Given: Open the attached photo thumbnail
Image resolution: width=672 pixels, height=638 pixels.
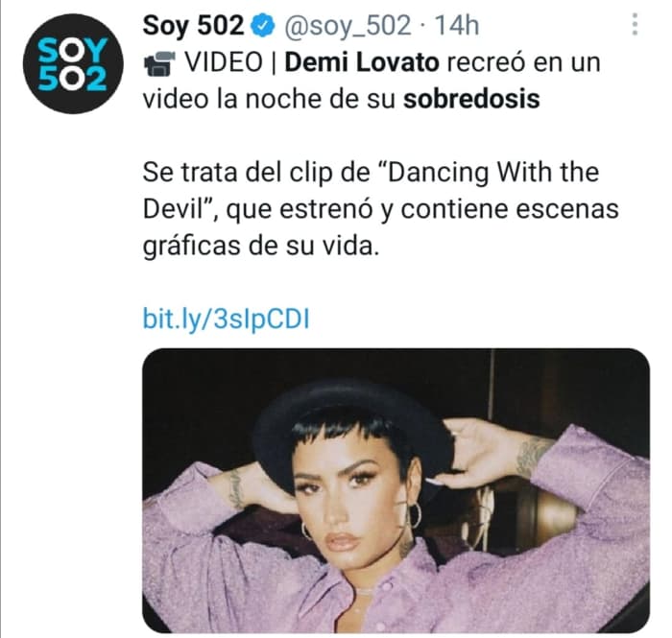Looking at the screenshot, I should (396, 490).
